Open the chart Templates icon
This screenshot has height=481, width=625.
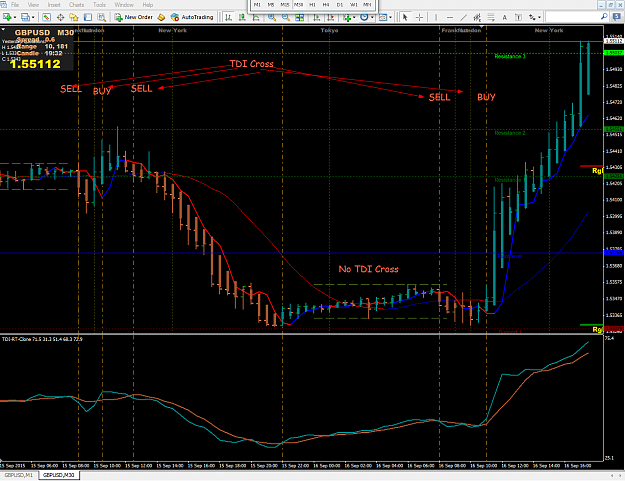(x=383, y=17)
